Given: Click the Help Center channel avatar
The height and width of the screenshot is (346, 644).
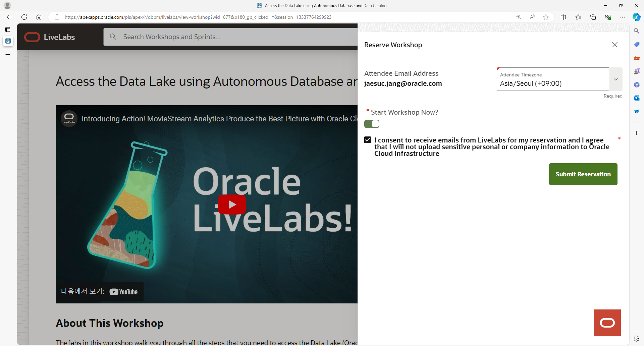Looking at the screenshot, I should pos(69,118).
